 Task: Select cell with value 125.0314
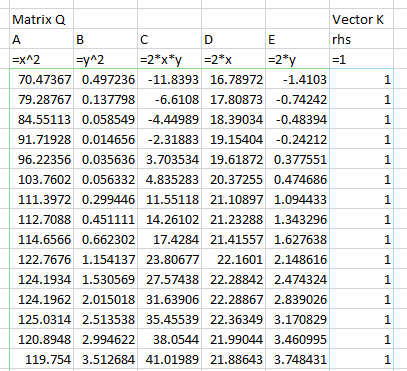(41, 319)
